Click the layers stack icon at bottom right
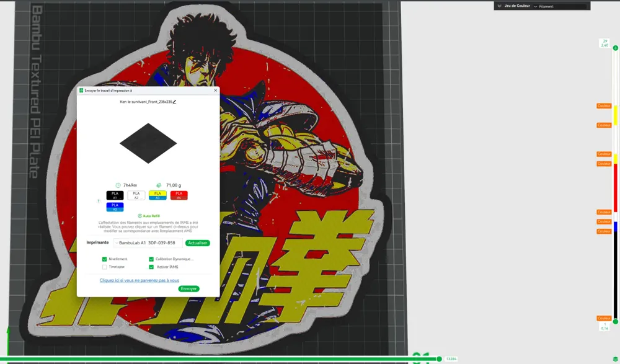The height and width of the screenshot is (364, 620). coord(615,359)
